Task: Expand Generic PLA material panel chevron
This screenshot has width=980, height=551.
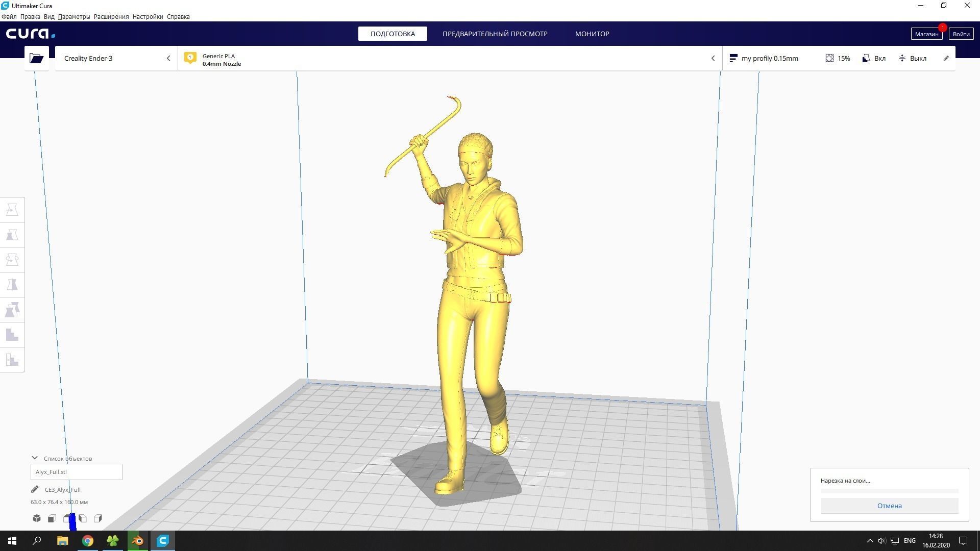Action: coord(713,58)
